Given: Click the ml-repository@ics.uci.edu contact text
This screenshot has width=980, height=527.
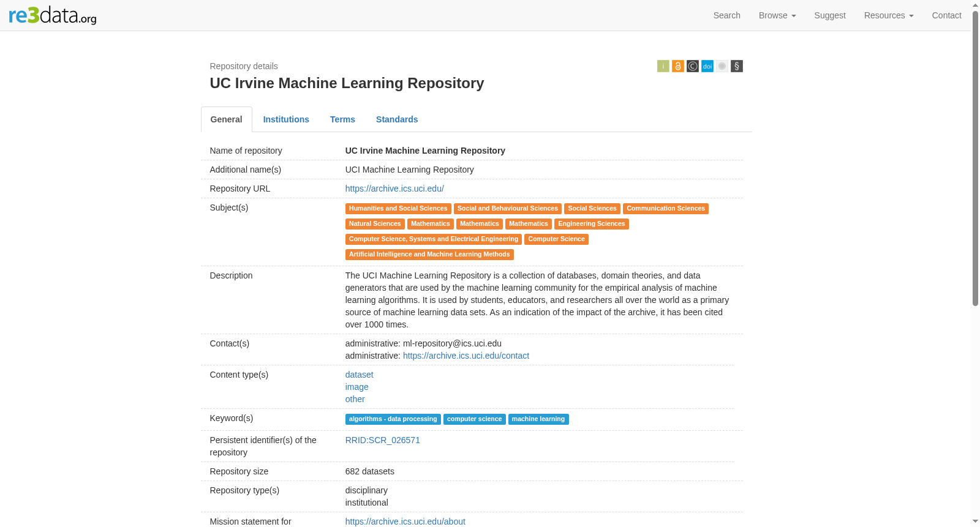Looking at the screenshot, I should 452,343.
